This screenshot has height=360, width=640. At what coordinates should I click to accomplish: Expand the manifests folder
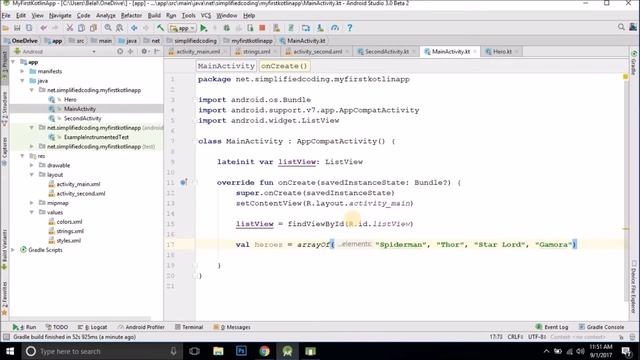coord(23,71)
